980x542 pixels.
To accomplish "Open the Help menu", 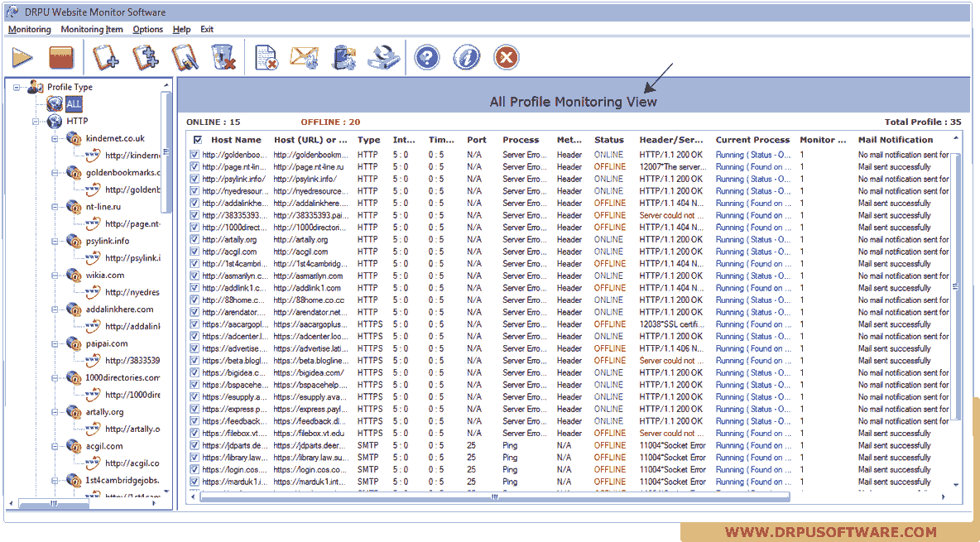I will click(181, 30).
